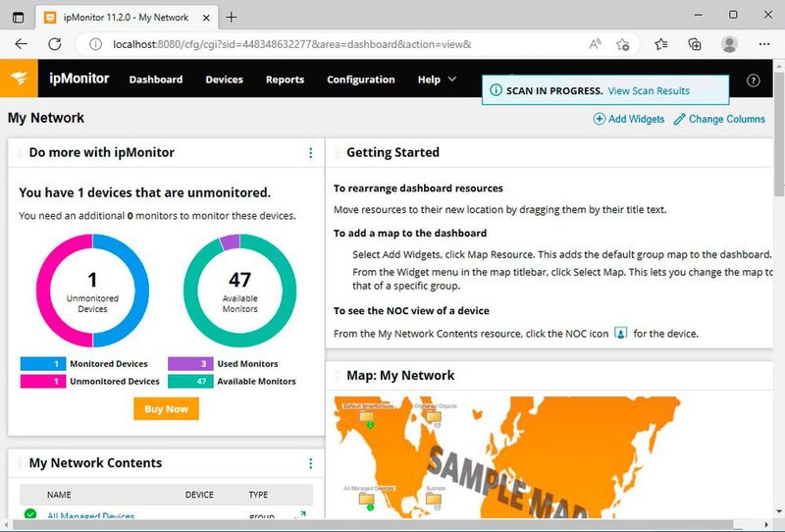Click View Scan Results link

coord(649,90)
